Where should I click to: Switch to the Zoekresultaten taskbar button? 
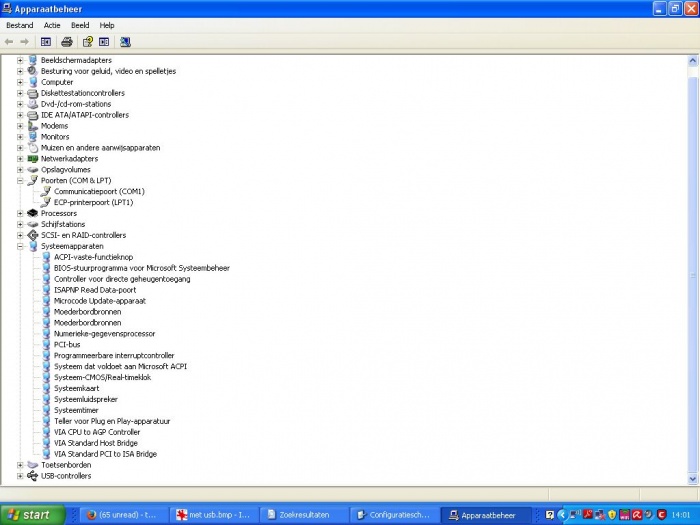[304, 515]
